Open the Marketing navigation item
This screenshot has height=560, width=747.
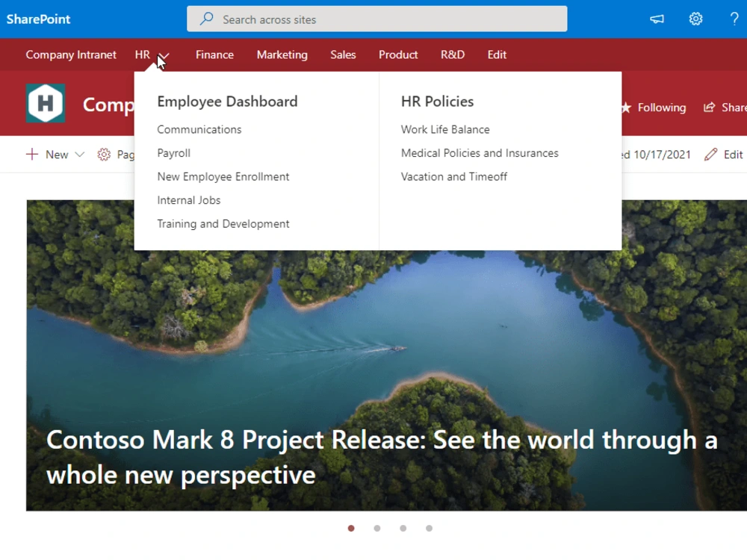coord(282,55)
